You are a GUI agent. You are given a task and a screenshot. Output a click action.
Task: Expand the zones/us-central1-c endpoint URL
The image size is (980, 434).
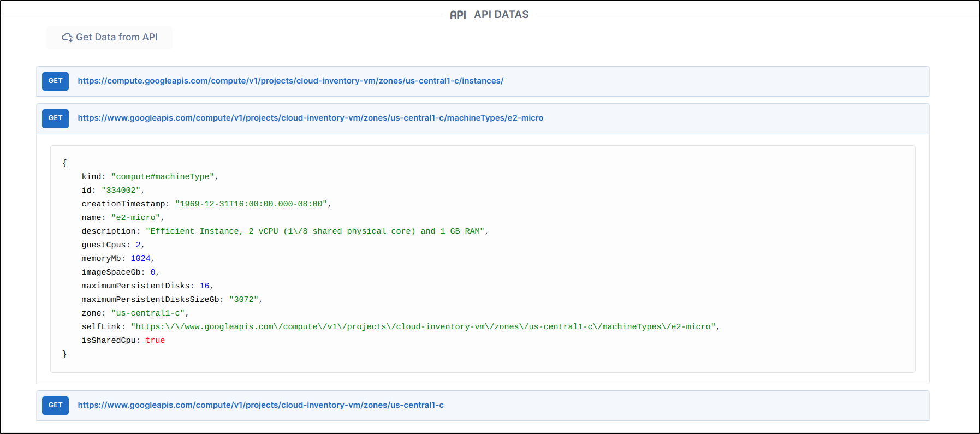(260, 405)
